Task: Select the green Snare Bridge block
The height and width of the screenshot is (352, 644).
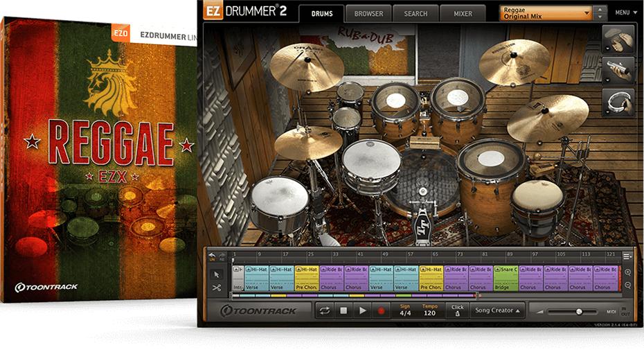Action: (506, 278)
